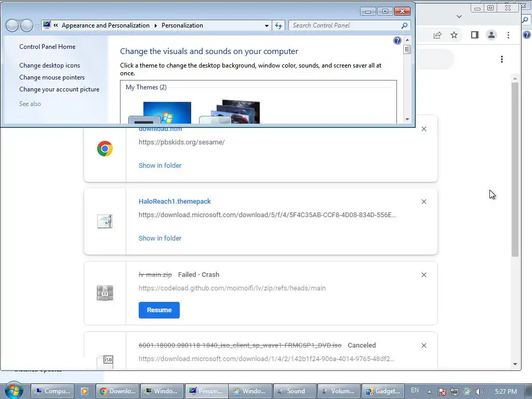Show HaloReach1.themepack in folder
This screenshot has width=532, height=399.
click(160, 238)
